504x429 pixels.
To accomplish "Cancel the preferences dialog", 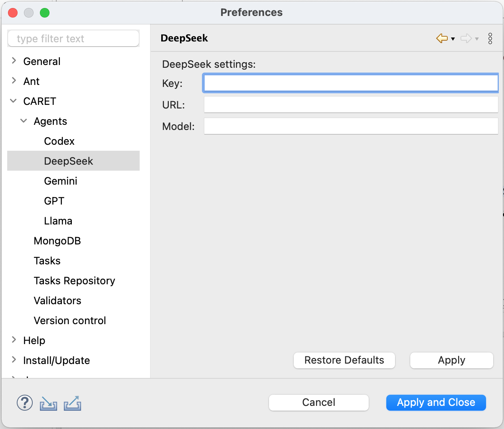I will 318,403.
